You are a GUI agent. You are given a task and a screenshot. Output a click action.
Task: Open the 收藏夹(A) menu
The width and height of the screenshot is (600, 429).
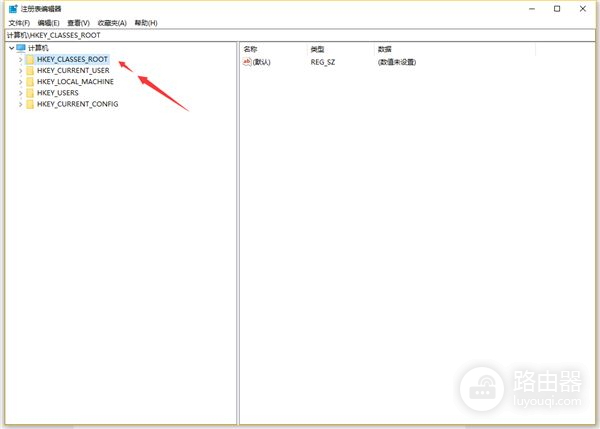coord(112,23)
